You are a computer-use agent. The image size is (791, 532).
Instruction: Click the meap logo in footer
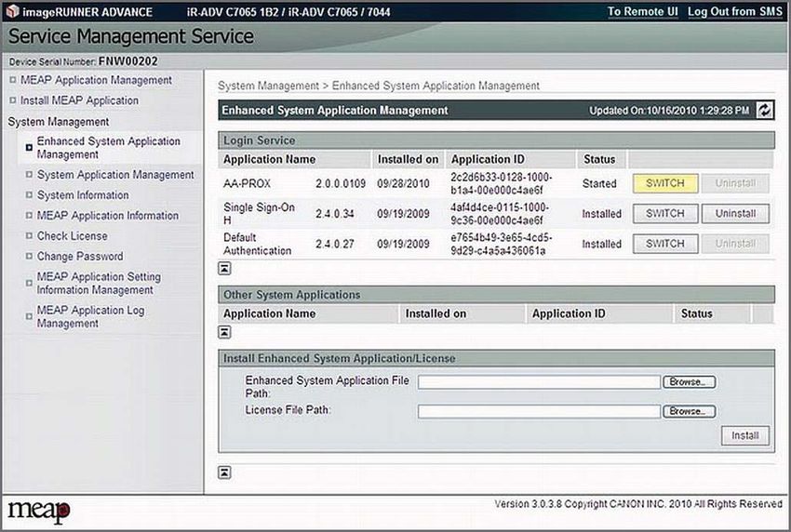39,511
